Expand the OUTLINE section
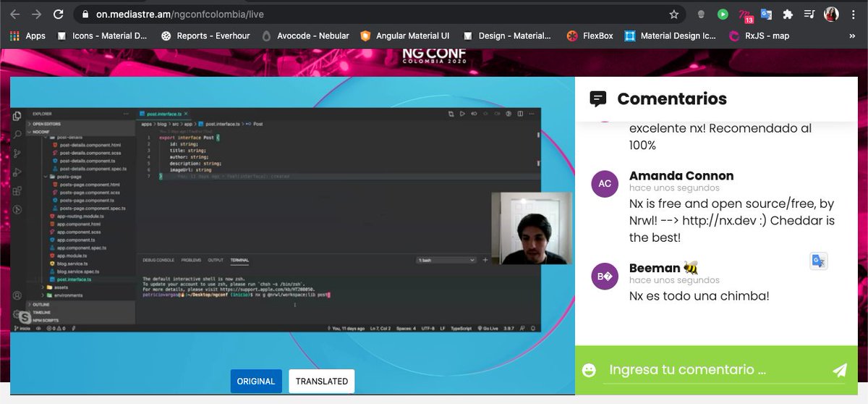 [x=81, y=304]
